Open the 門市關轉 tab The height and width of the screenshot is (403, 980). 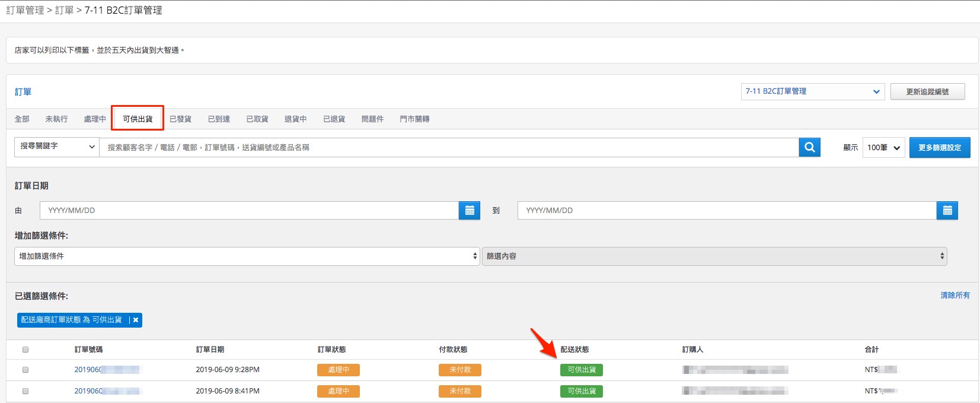pos(414,119)
